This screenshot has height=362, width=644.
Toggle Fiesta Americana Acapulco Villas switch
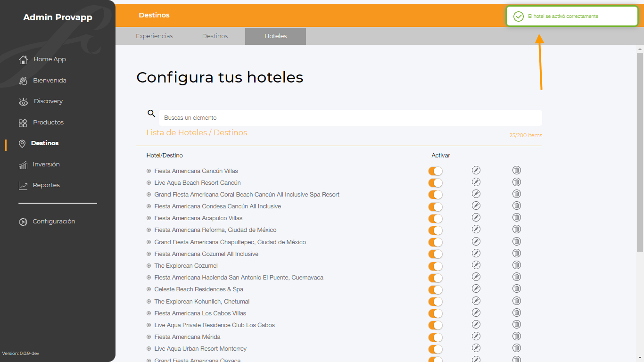[x=435, y=219]
